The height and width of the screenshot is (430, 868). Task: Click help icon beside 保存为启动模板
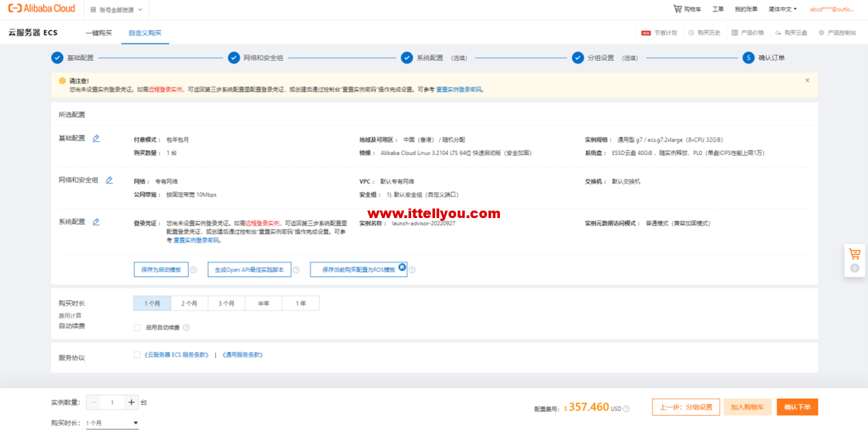(x=194, y=270)
